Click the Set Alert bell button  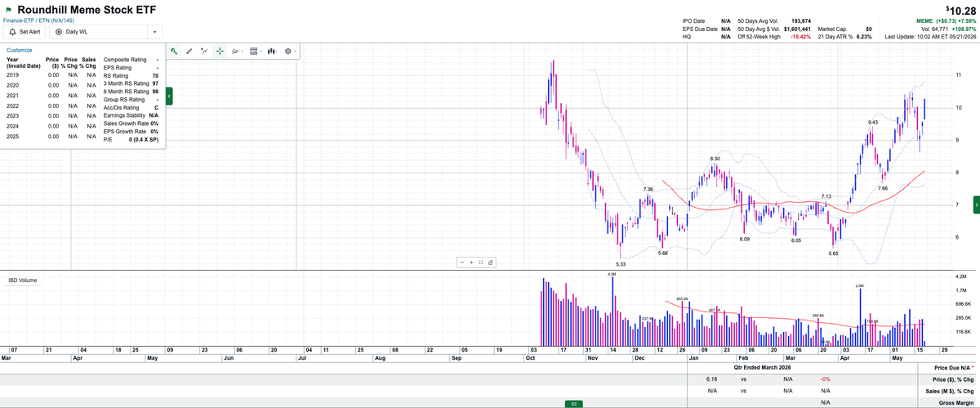coord(24,32)
